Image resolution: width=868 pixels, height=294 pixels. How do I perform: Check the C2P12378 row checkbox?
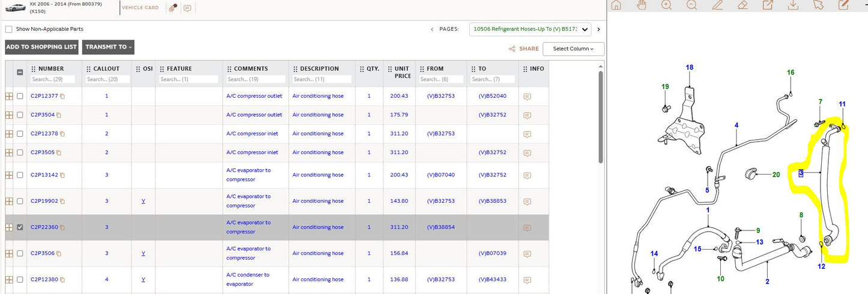20,134
